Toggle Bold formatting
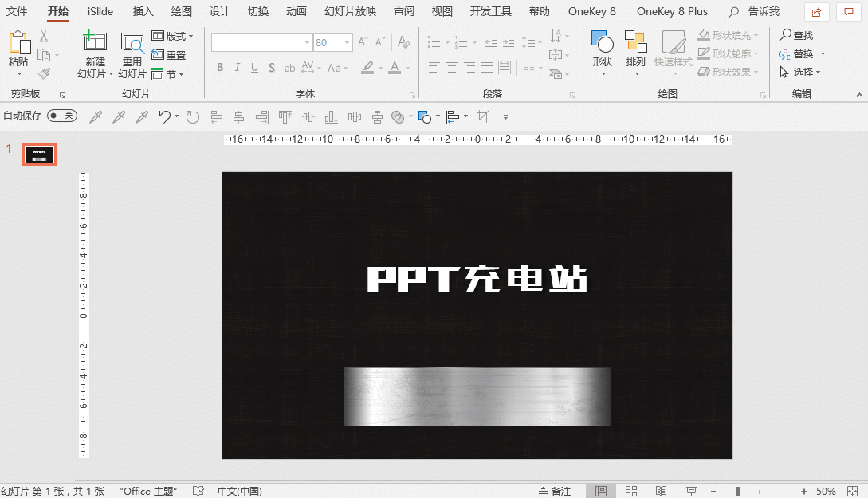Screen dimensions: 868x498 (220, 68)
